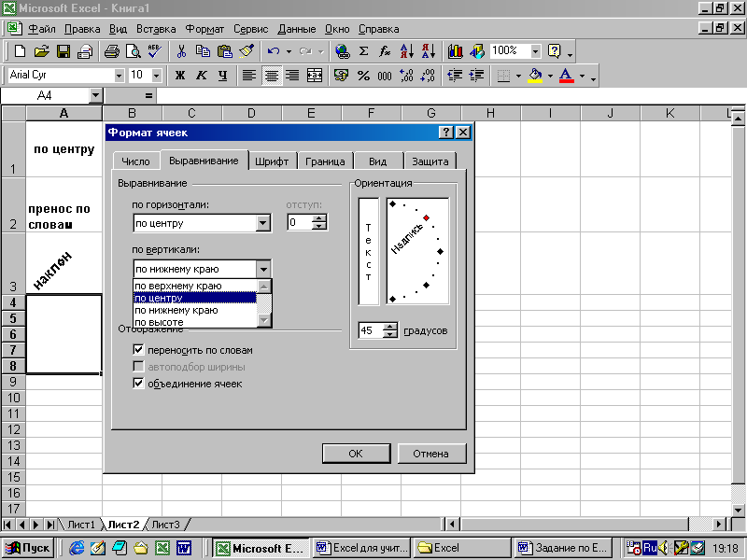747x560 pixels.
Task: Open the Формат menu
Action: click(x=204, y=29)
